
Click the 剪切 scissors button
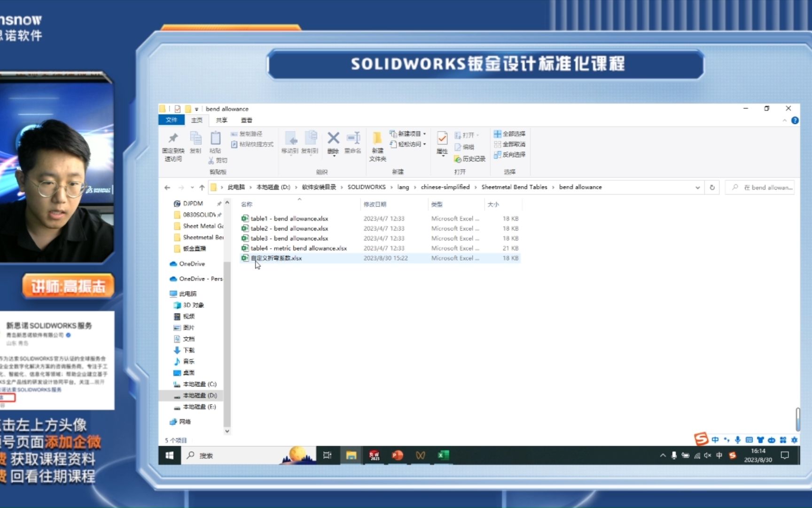click(x=218, y=160)
